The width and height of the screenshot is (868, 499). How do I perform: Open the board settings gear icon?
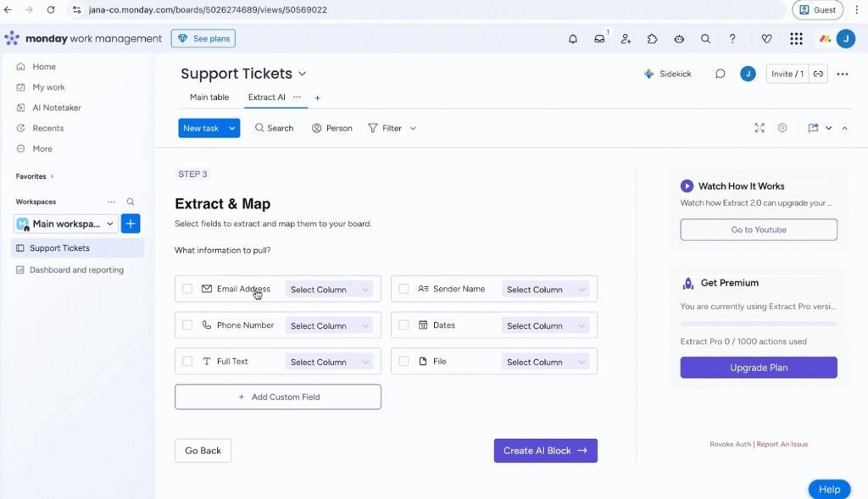[x=782, y=128]
